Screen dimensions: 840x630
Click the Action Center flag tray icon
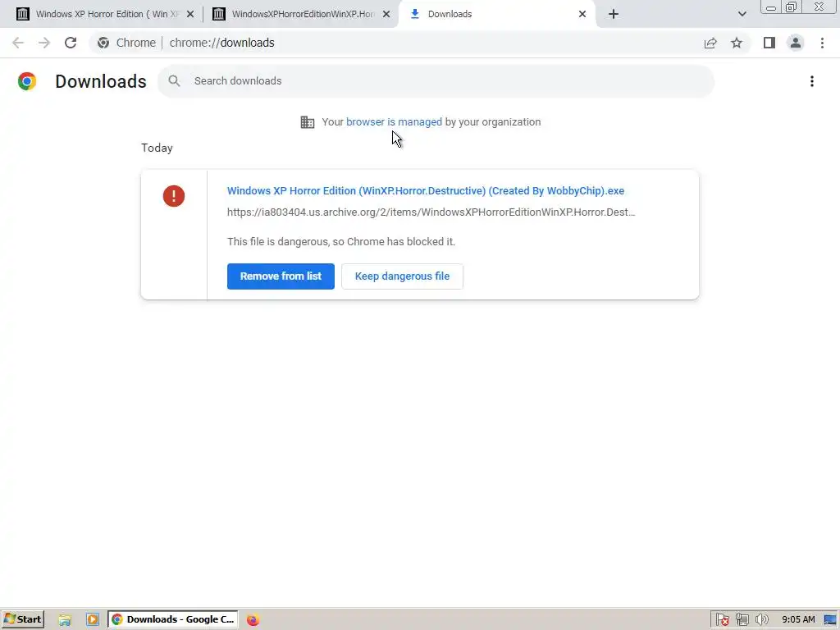coord(722,620)
